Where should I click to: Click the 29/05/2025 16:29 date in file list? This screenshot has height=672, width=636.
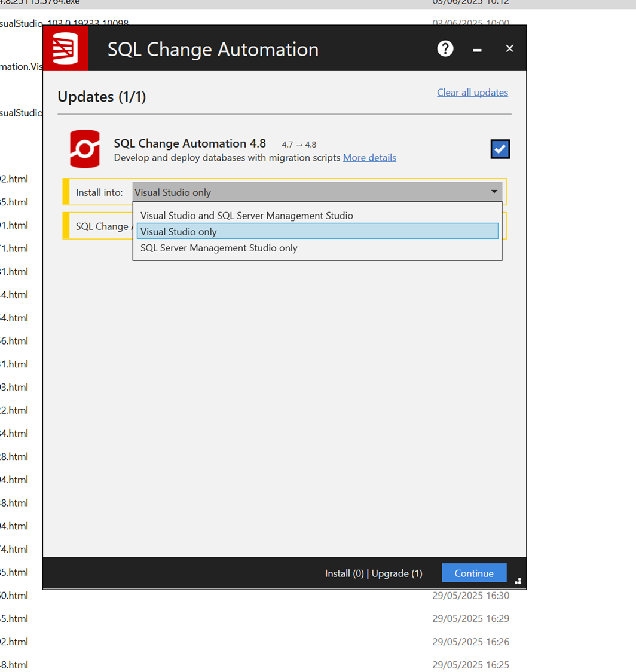[x=470, y=618]
